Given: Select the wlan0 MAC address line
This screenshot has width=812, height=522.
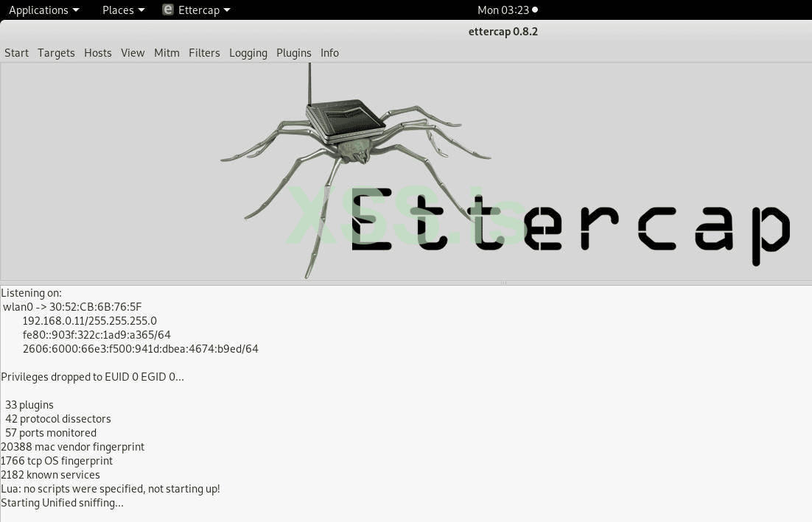Looking at the screenshot, I should pos(72,307).
